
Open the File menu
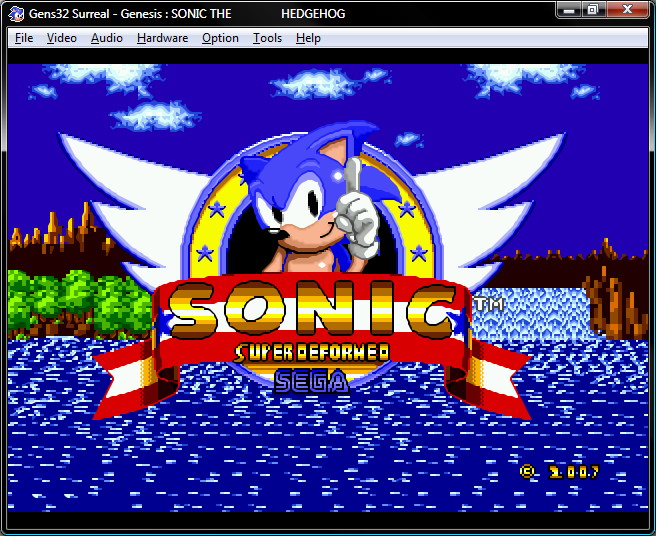coord(24,38)
